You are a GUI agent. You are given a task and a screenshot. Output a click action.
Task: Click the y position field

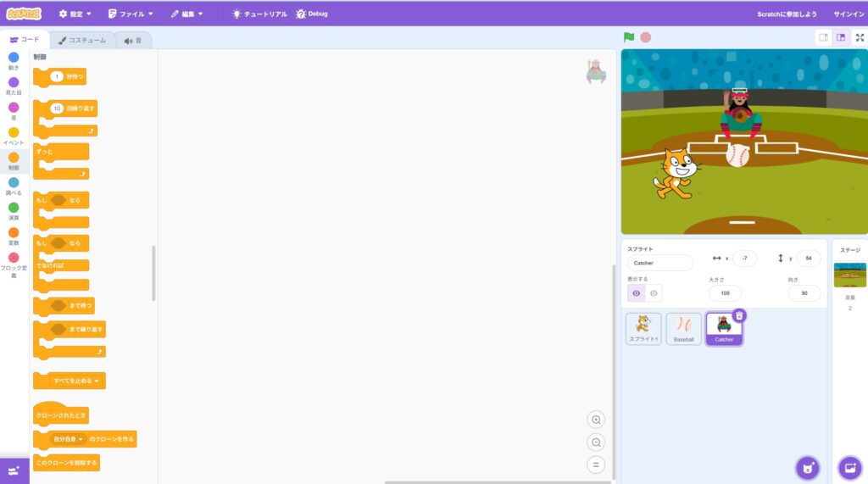coord(808,258)
